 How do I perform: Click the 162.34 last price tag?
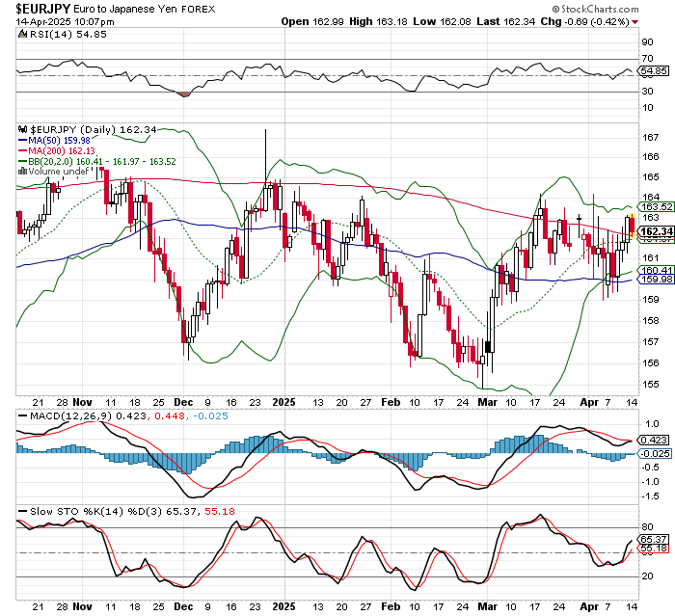click(656, 232)
